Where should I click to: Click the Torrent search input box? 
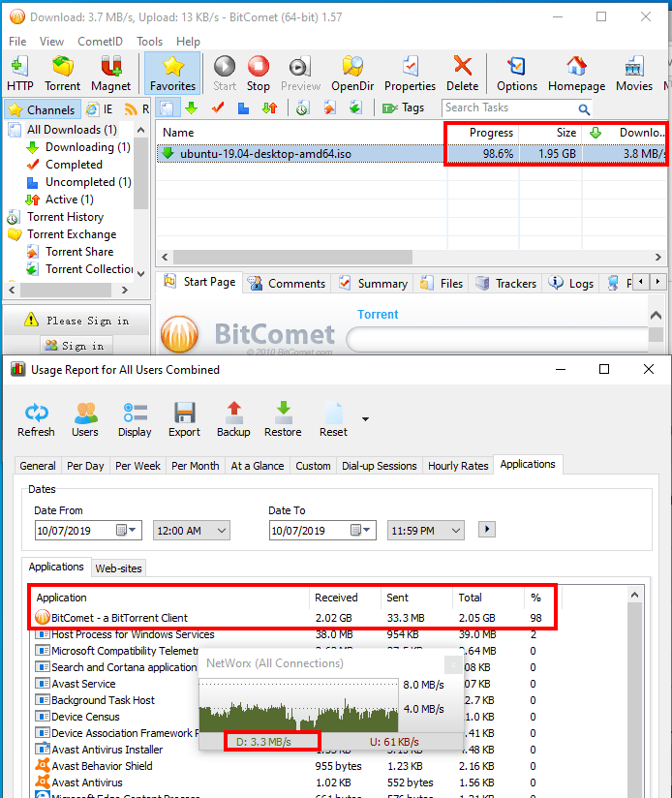tap(499, 340)
